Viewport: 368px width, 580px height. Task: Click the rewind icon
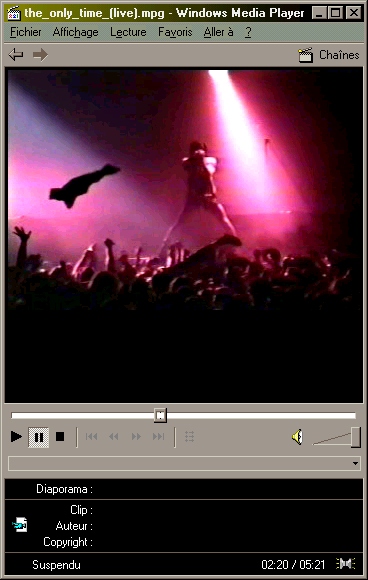[x=114, y=437]
